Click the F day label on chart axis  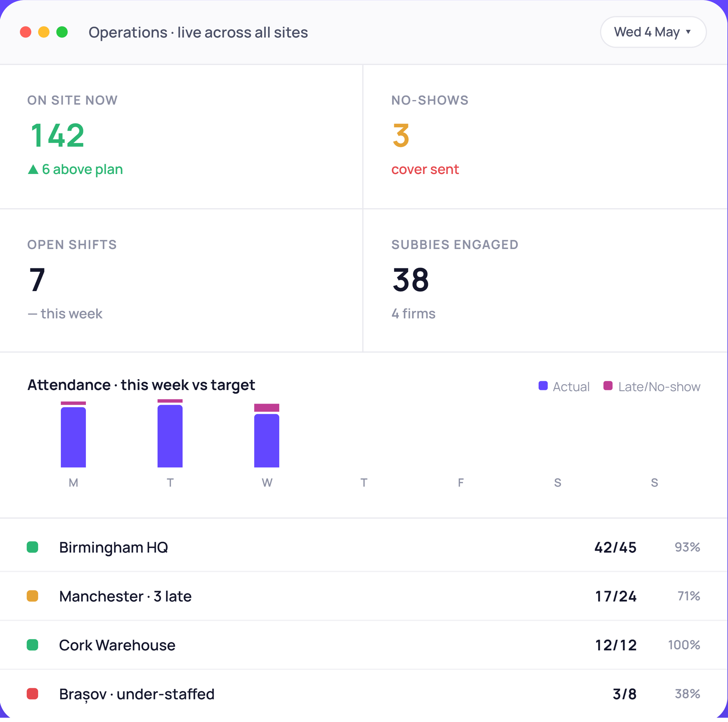point(460,483)
